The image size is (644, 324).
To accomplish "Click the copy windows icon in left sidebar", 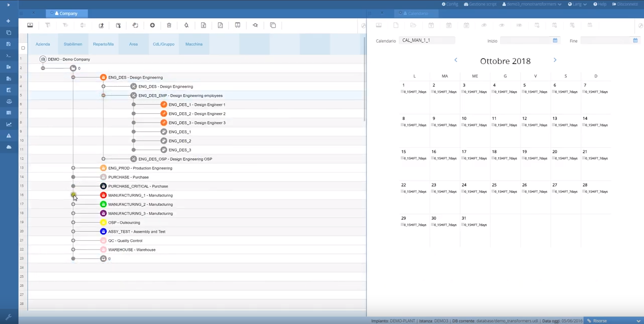I will click(x=9, y=33).
